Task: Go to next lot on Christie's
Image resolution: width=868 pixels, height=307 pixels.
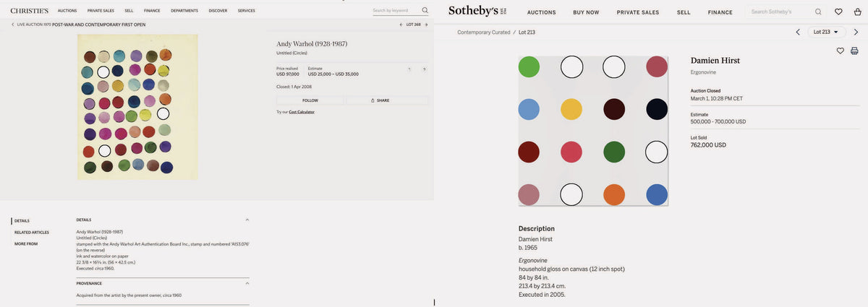Action: point(427,25)
